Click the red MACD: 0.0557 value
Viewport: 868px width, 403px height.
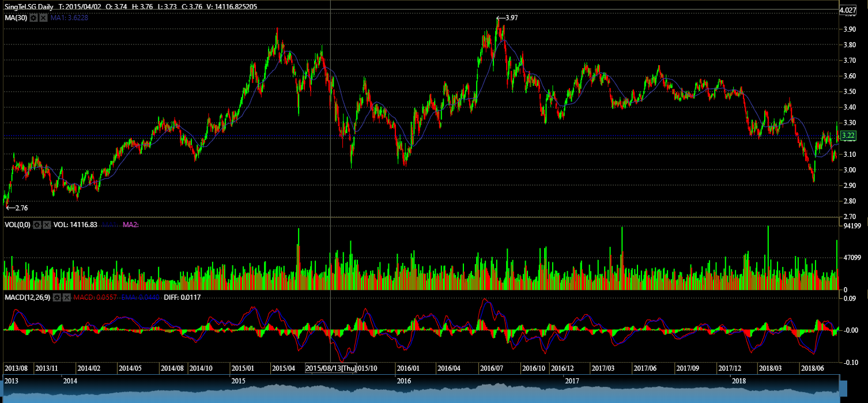tap(95, 297)
